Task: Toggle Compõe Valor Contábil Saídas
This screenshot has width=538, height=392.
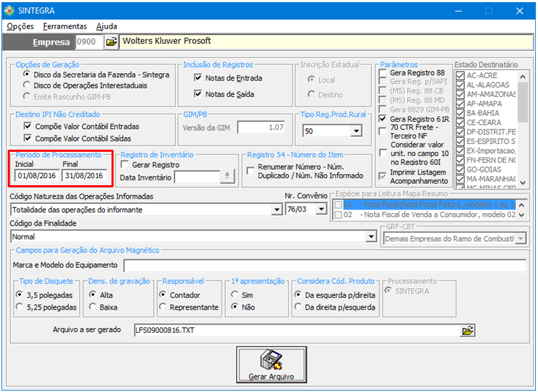Action: click(x=28, y=138)
